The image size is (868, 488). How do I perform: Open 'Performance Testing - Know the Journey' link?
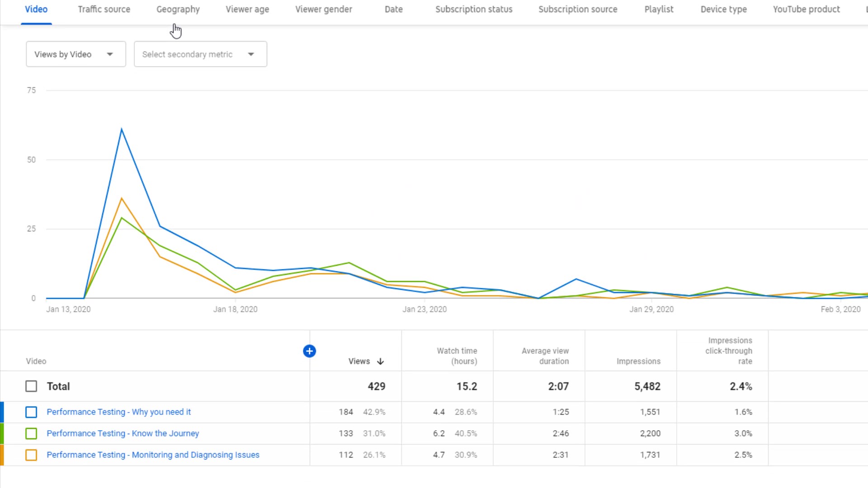click(x=123, y=433)
